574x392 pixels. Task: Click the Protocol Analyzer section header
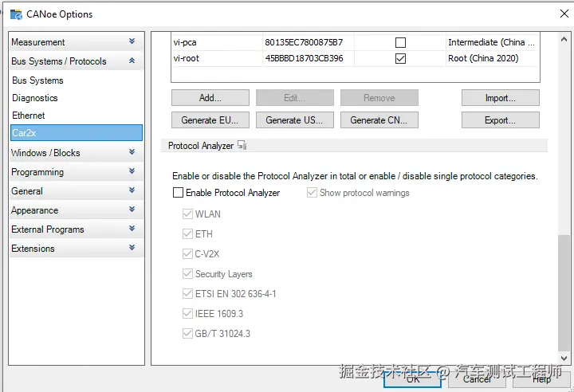[354, 145]
